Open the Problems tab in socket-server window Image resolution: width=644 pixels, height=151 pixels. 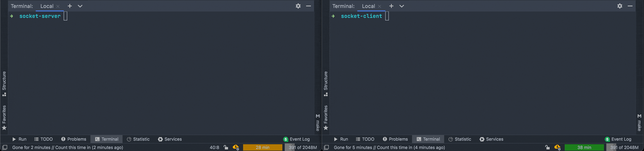pos(74,139)
